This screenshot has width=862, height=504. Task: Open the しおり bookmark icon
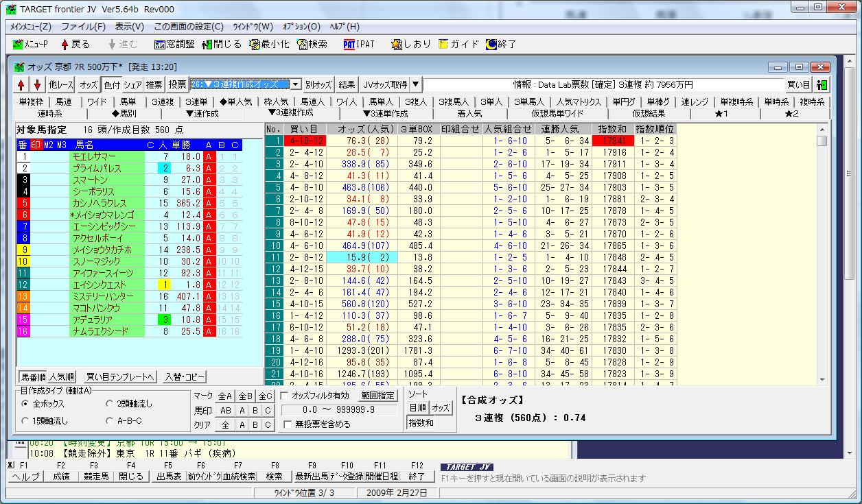(x=411, y=44)
